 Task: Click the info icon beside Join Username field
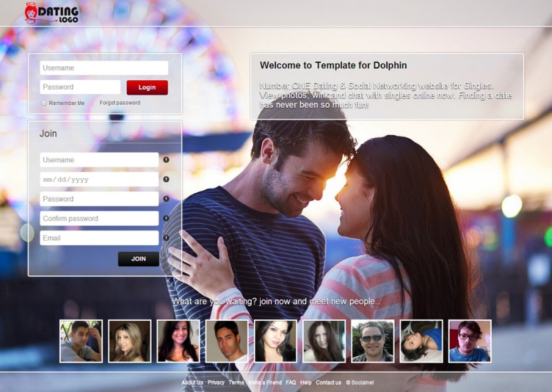166,160
